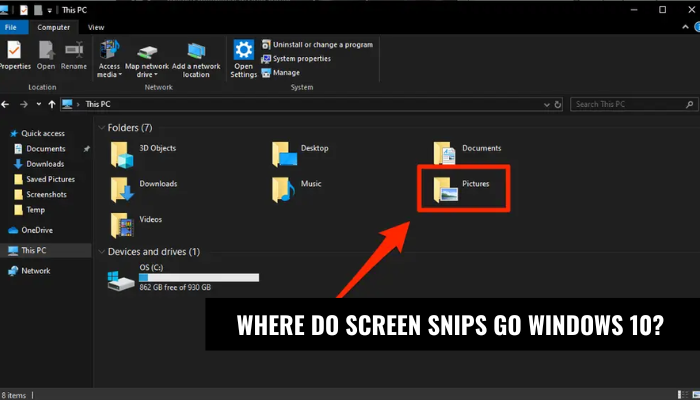Open the Properties ribbon button

click(x=14, y=55)
